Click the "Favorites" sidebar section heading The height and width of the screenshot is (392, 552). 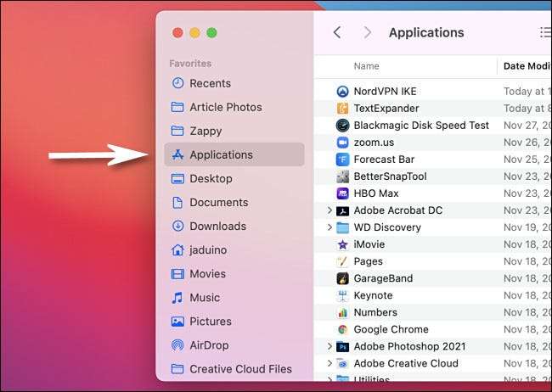(190, 64)
